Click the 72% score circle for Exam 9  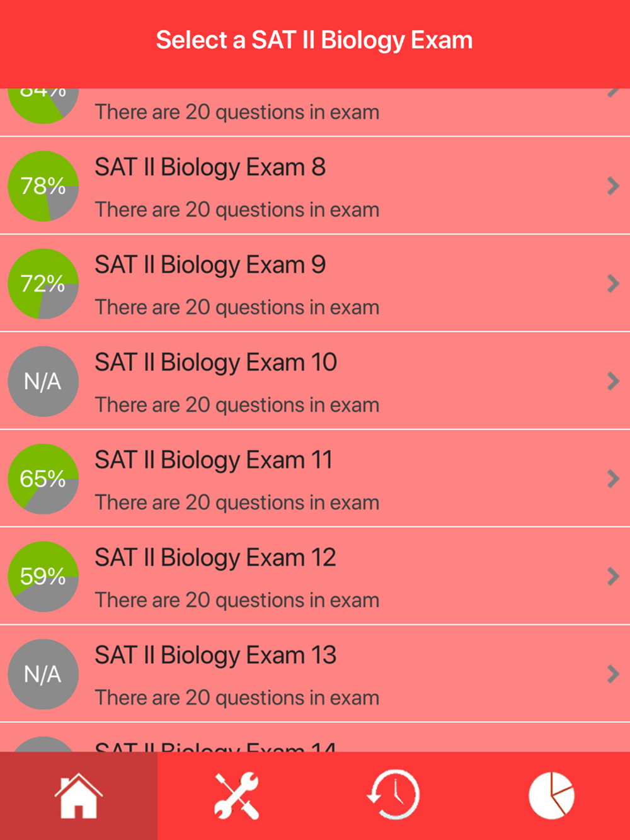pos(43,283)
